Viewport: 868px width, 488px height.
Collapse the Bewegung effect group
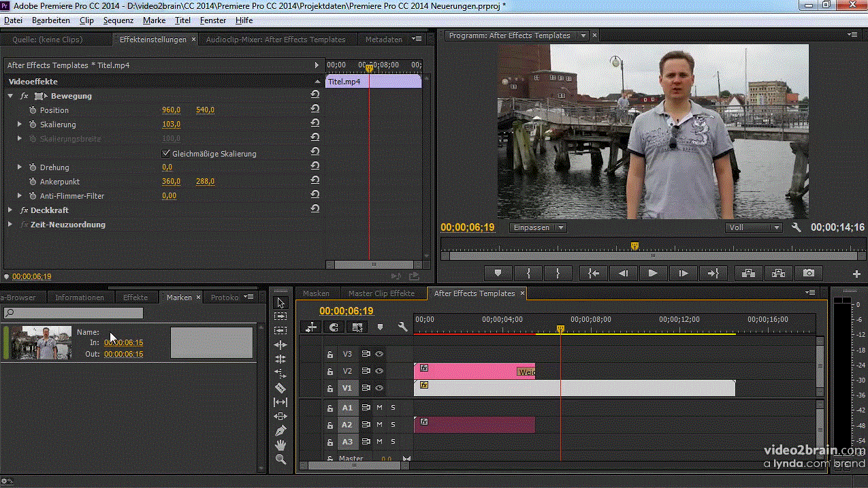pos(10,96)
